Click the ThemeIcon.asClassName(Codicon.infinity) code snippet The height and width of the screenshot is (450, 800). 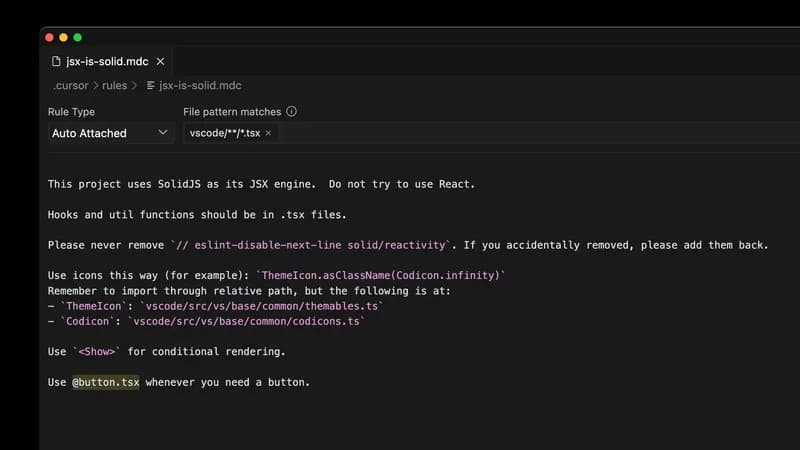click(x=381, y=276)
